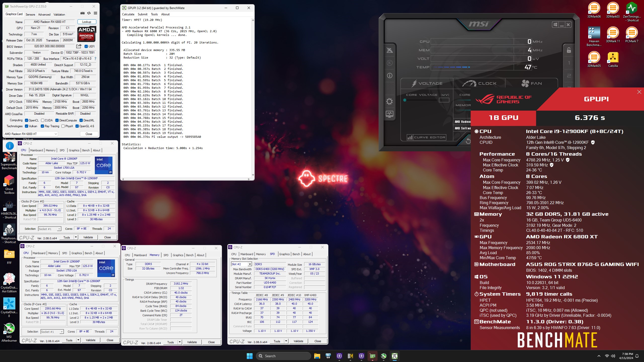Image resolution: width=644 pixels, height=362 pixels.
Task: Open Socket #1 dropdown in lower-left CPU-Z
Action: click(52, 332)
